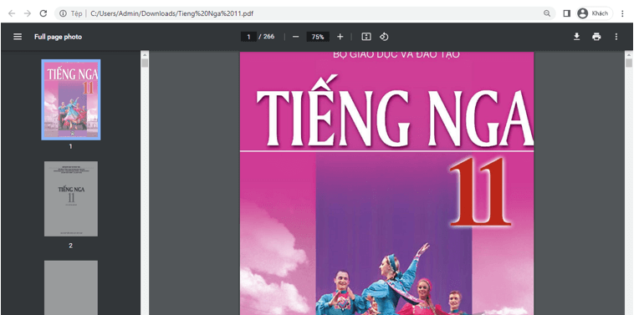Click the red '11' on the cover page

(481, 192)
